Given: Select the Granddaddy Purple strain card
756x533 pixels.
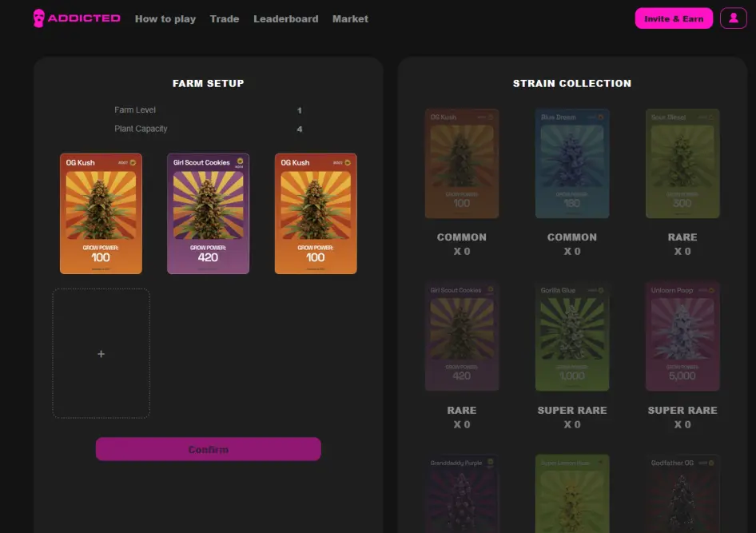Looking at the screenshot, I should [x=461, y=494].
